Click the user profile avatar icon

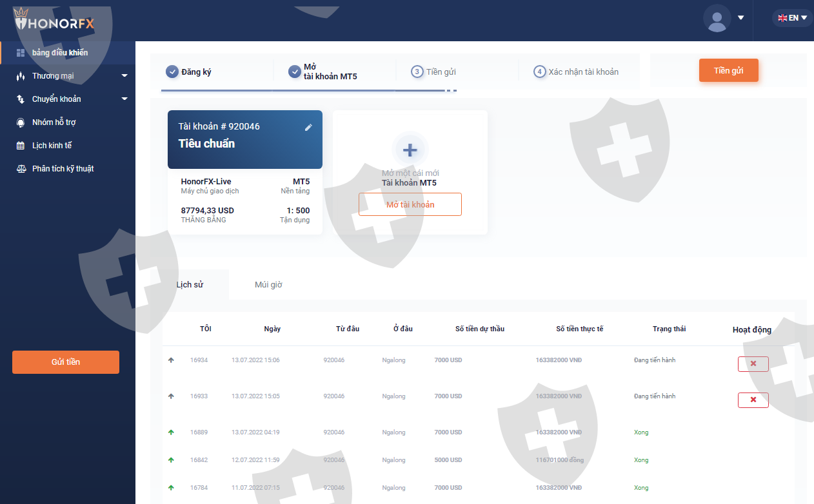pos(717,19)
